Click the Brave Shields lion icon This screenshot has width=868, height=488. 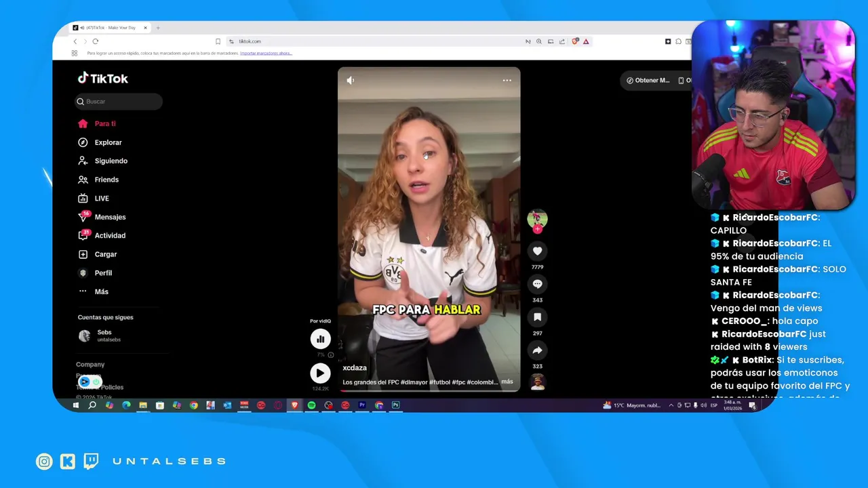click(x=575, y=41)
